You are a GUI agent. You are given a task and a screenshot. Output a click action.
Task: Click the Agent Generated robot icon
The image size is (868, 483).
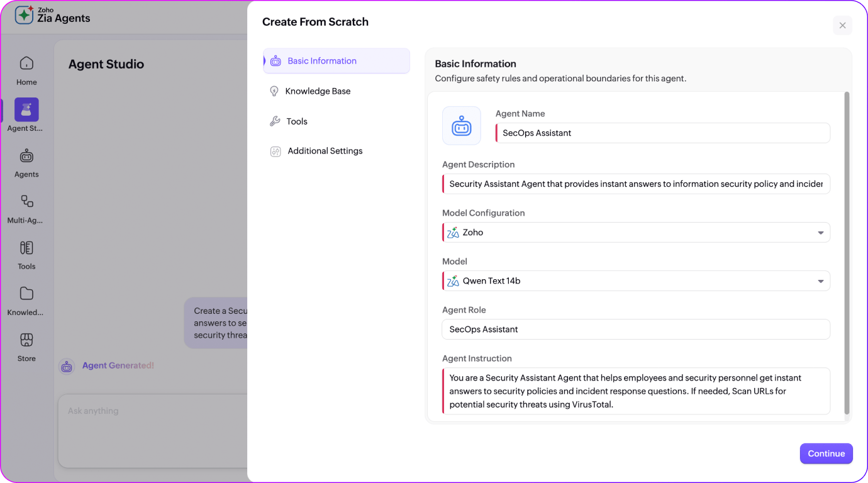click(x=67, y=367)
